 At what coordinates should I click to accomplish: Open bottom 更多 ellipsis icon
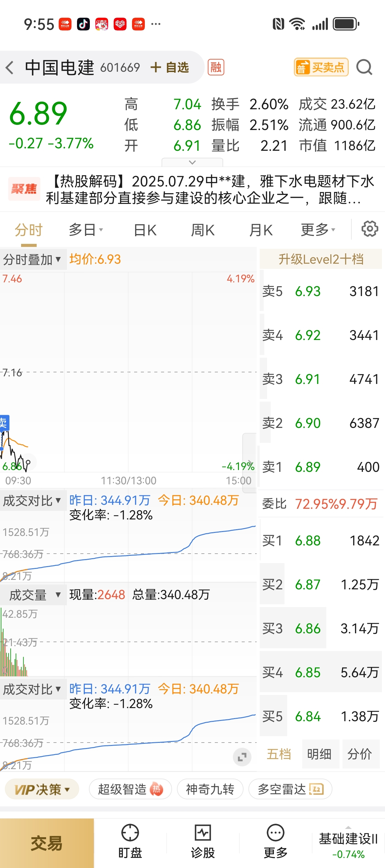[276, 841]
